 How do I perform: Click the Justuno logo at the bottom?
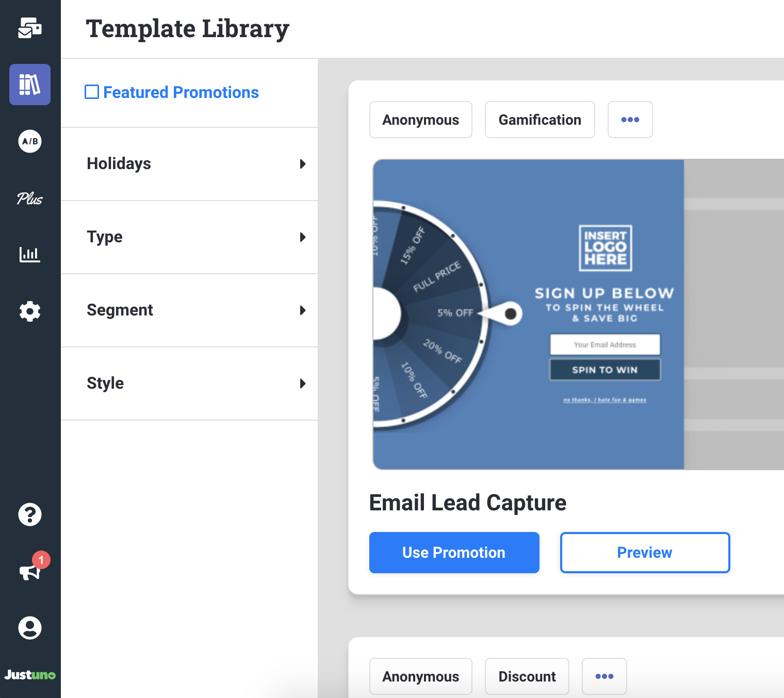click(29, 675)
